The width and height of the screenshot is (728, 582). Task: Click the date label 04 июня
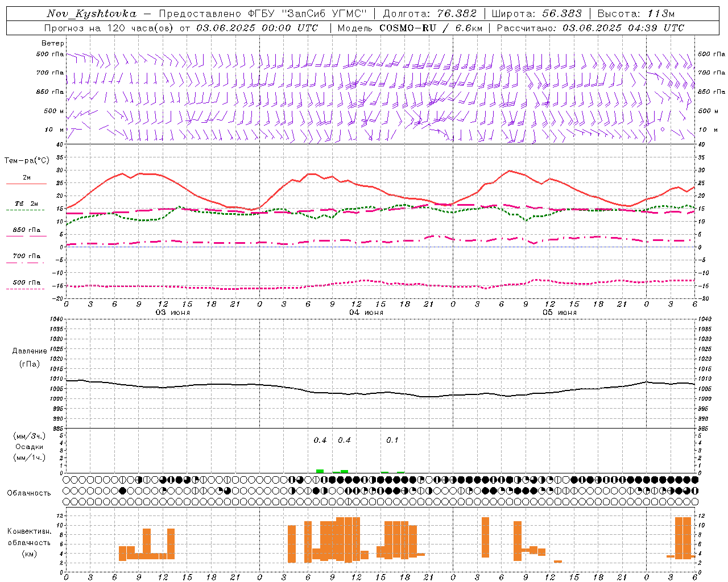coord(366,313)
